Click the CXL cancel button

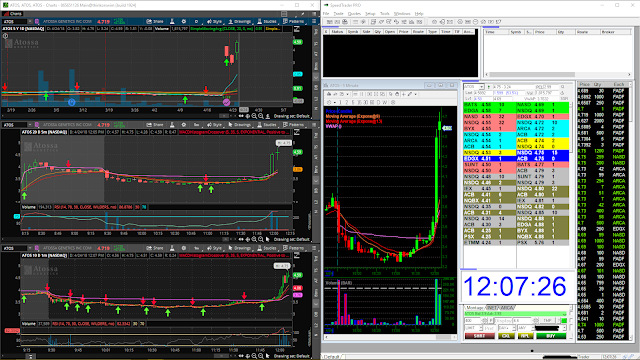point(506,336)
